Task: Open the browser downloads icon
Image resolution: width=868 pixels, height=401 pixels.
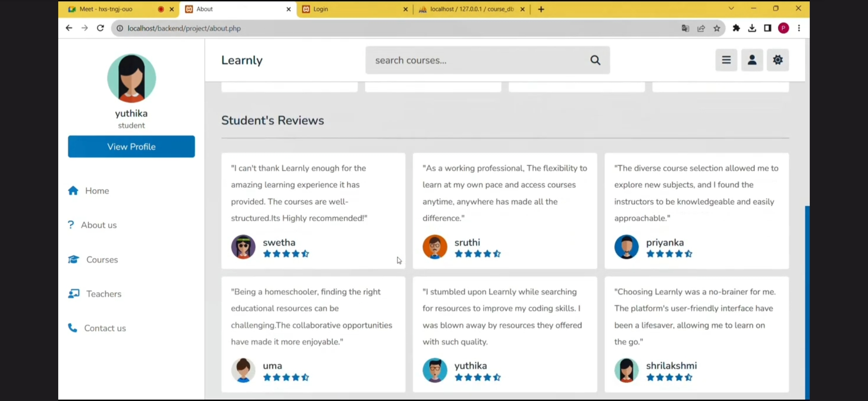Action: tap(752, 28)
